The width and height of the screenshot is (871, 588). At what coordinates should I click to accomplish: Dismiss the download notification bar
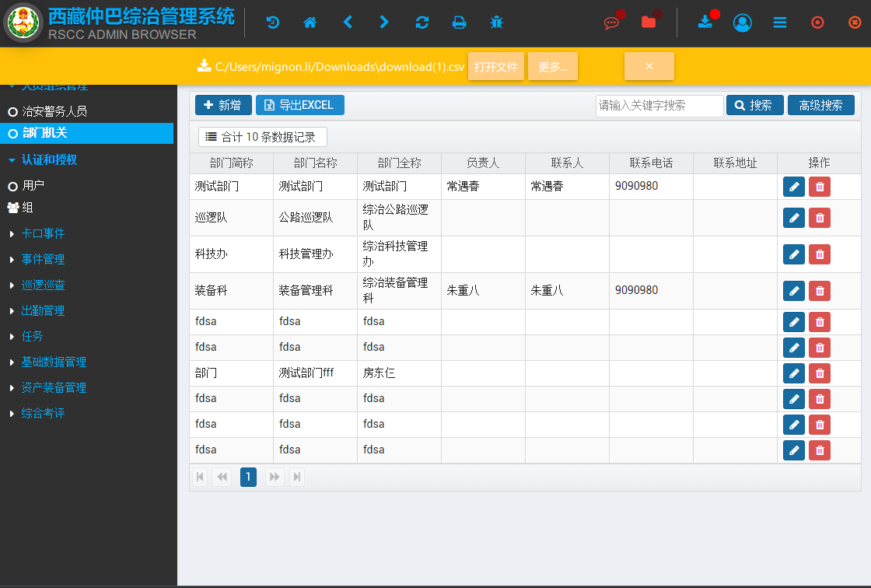click(x=649, y=67)
